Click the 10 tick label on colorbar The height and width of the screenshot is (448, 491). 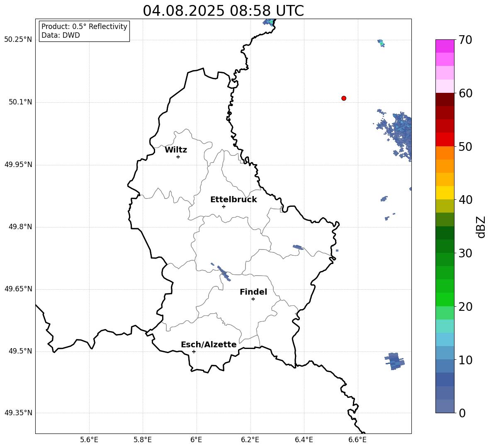(465, 360)
